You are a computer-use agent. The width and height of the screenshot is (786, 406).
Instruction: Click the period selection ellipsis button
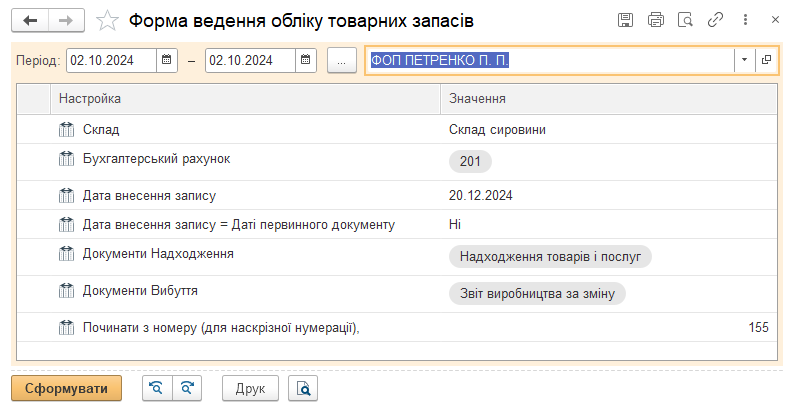point(341,60)
